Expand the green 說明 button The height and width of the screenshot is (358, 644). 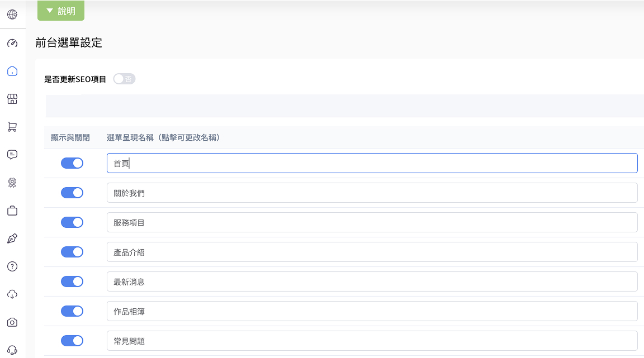pos(61,11)
